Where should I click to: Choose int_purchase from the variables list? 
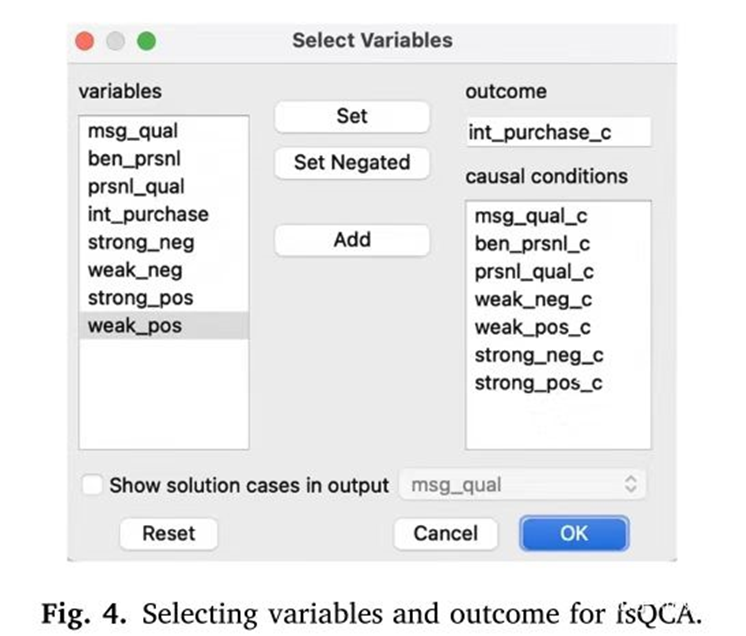pos(148,214)
